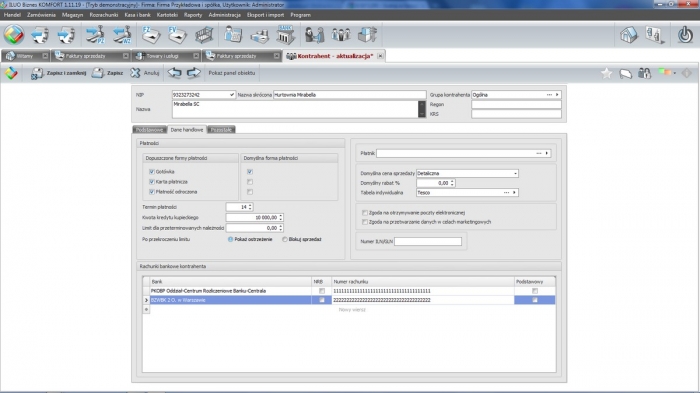Click the favorites star icon
The height and width of the screenshot is (393, 700).
coord(606,73)
